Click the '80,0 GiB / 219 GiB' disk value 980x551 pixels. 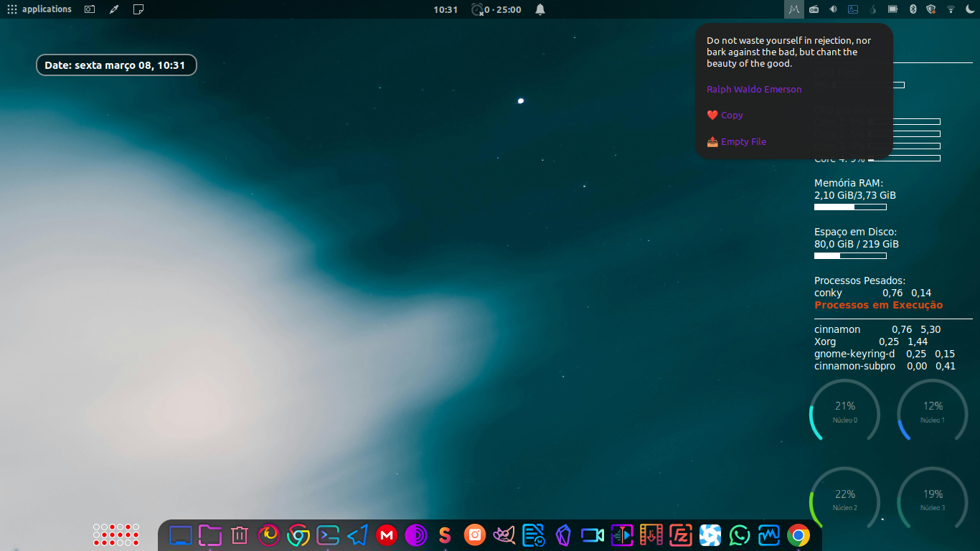(857, 244)
